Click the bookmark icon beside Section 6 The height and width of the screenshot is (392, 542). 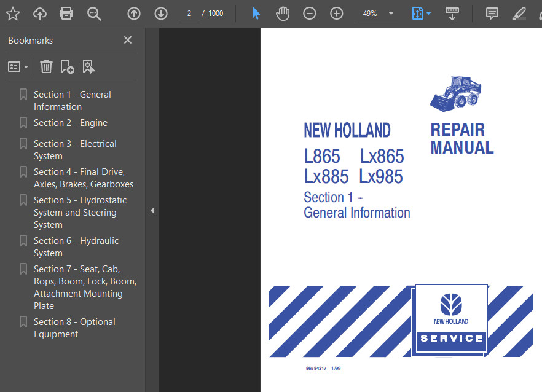click(23, 241)
